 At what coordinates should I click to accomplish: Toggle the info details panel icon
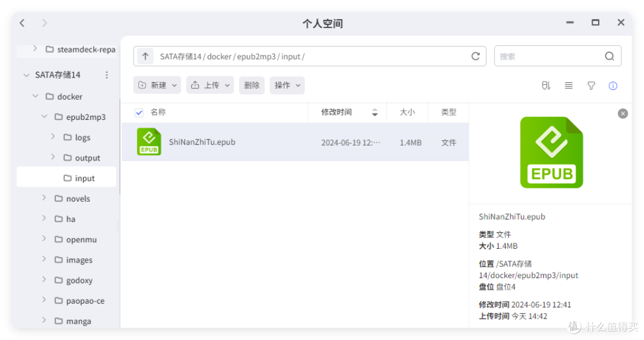pos(613,85)
